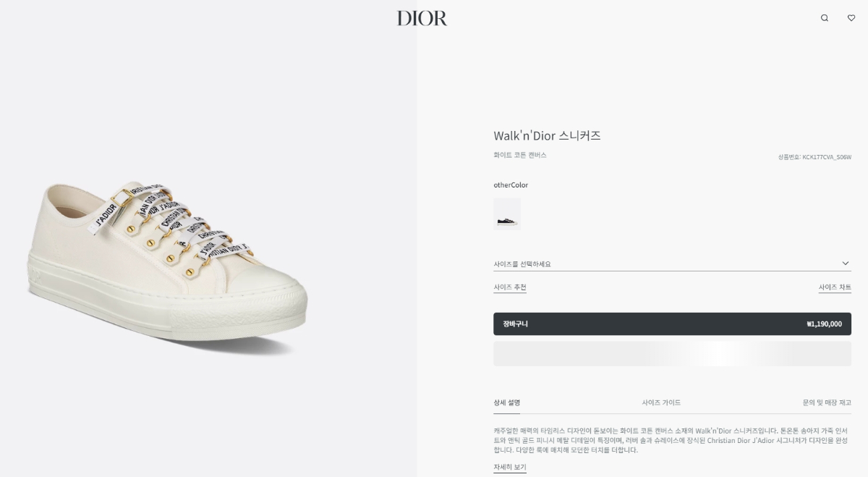Add to cart with 장바구니 button
Image resolution: width=868 pixels, height=477 pixels.
tap(672, 324)
